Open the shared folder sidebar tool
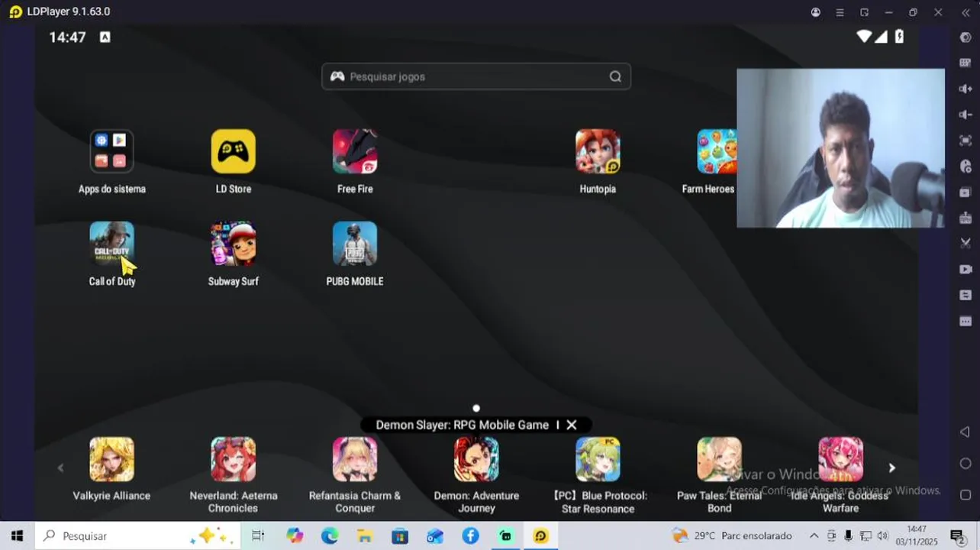This screenshot has height=550, width=980. pyautogui.click(x=965, y=295)
